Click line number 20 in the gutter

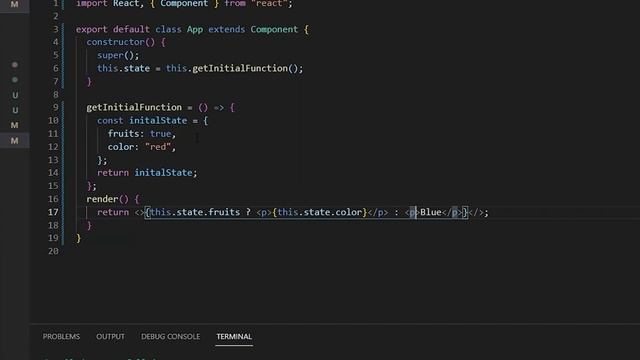tap(53, 251)
